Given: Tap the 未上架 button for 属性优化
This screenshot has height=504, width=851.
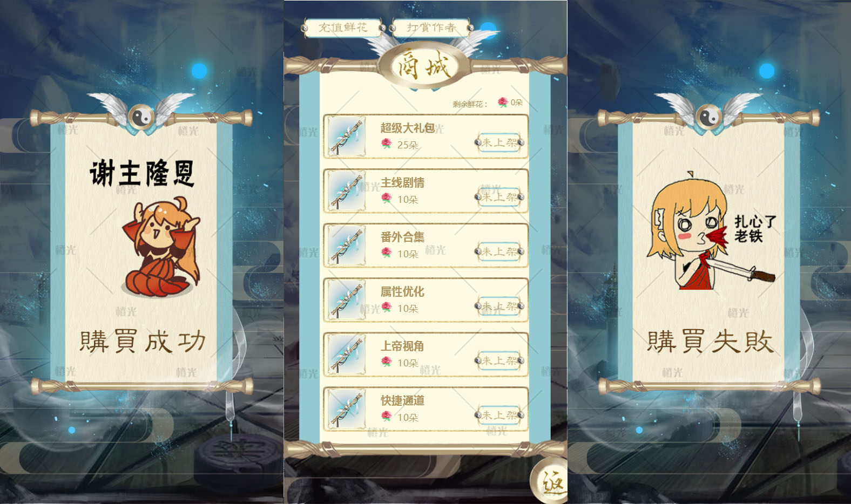Looking at the screenshot, I should coord(499,306).
